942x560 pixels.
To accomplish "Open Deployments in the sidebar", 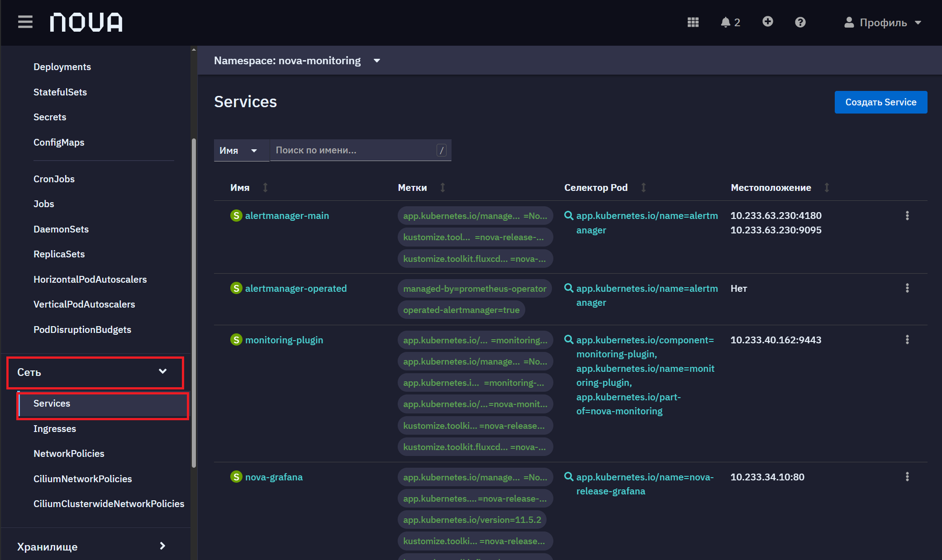I will click(x=62, y=67).
